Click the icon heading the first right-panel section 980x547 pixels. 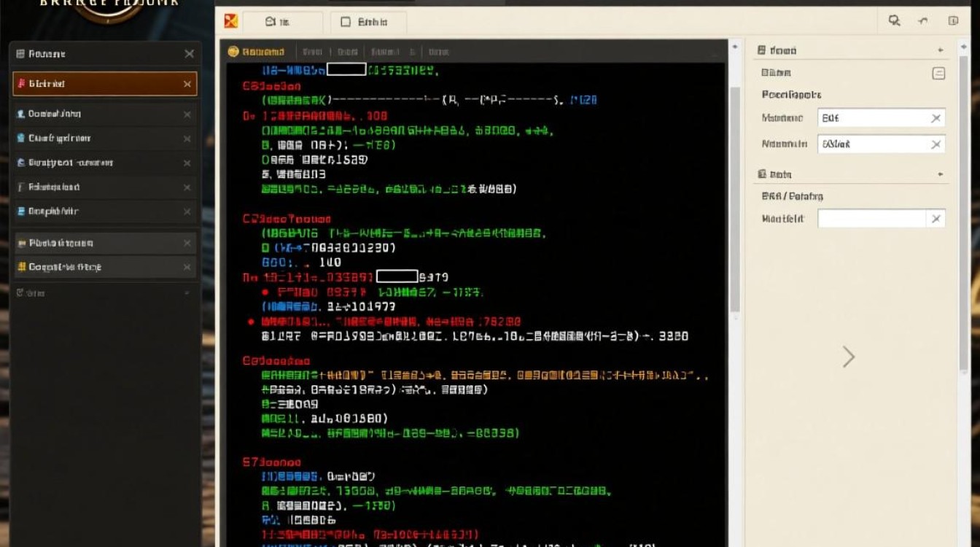[x=761, y=50]
